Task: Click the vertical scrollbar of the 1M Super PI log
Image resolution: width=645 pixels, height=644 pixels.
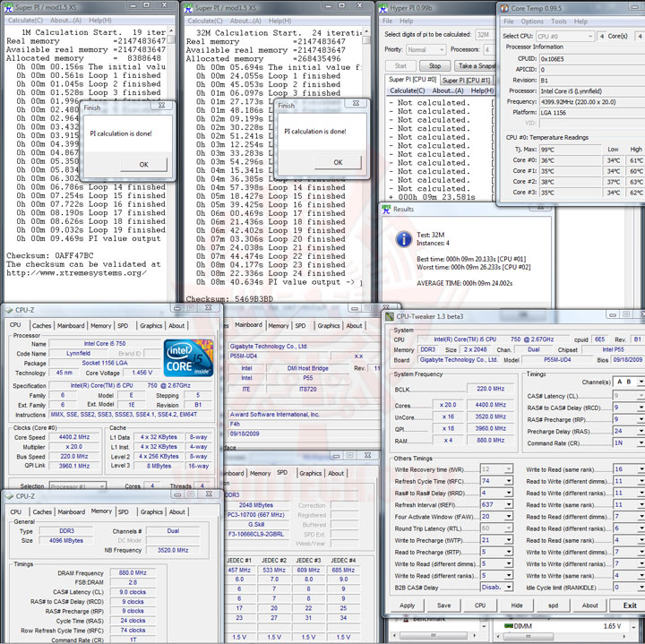Action: click(171, 165)
